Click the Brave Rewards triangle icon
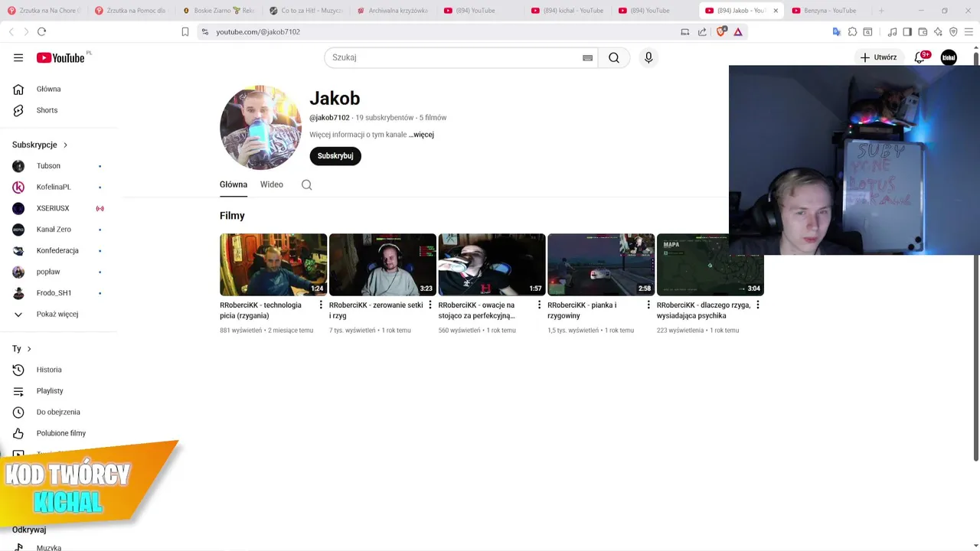 coord(738,31)
